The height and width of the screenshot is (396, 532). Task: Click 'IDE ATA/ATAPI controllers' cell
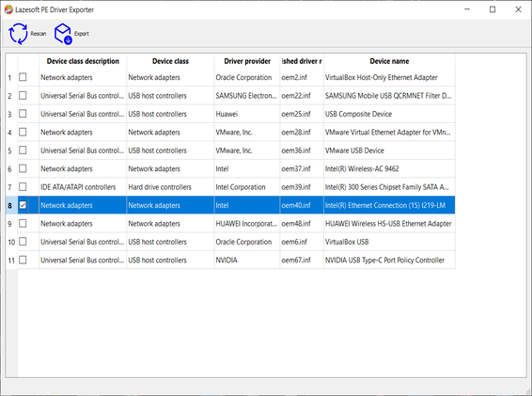coord(83,187)
